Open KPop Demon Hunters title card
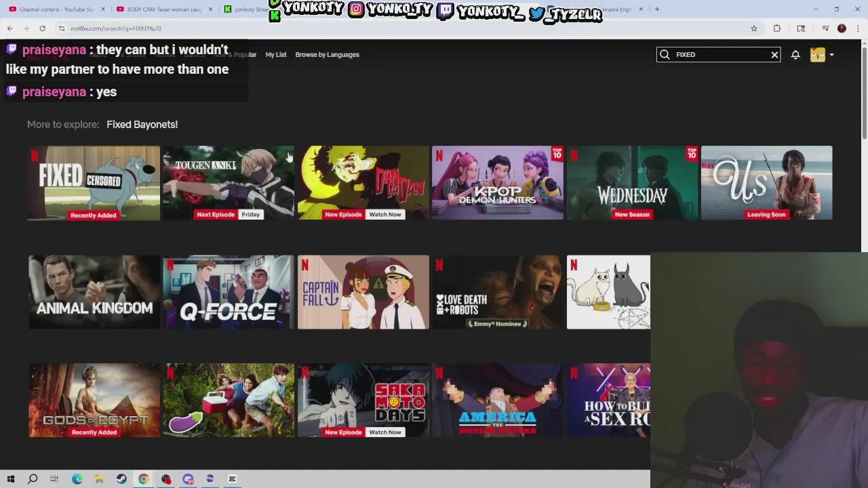 498,183
